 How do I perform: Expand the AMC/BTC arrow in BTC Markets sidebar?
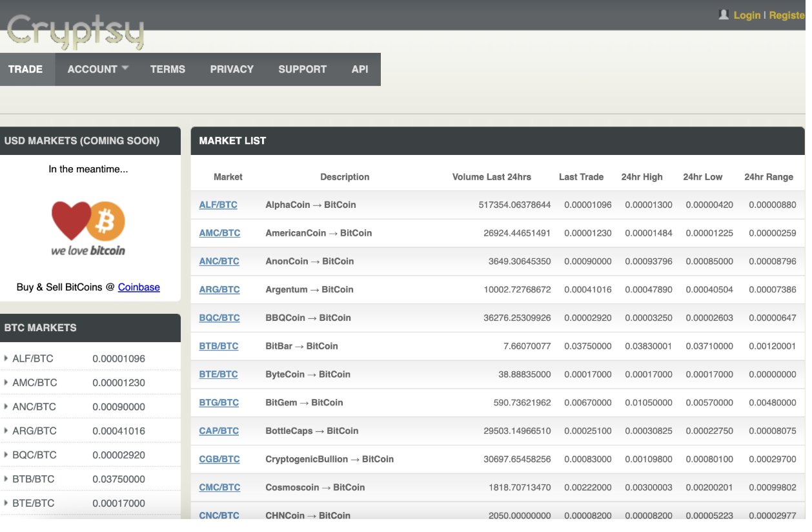[x=6, y=382]
